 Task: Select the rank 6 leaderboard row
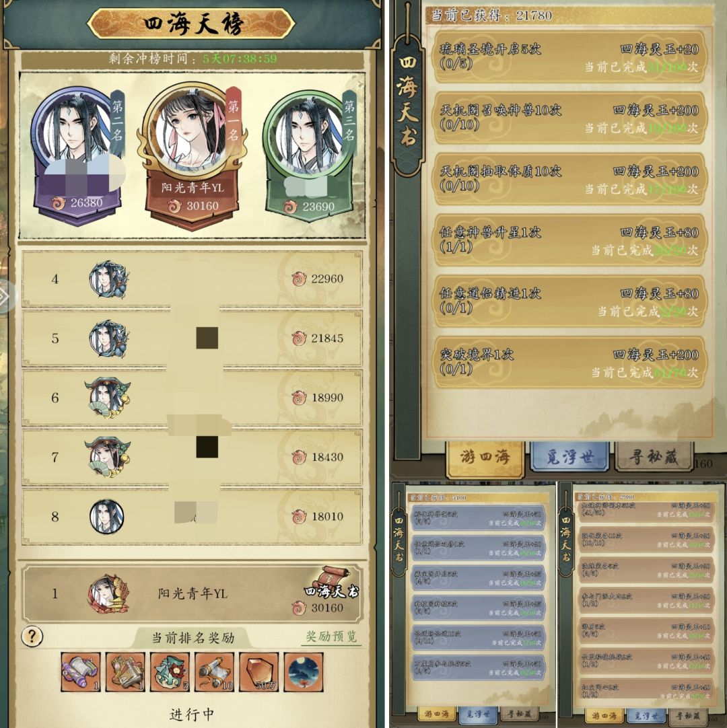(x=192, y=398)
